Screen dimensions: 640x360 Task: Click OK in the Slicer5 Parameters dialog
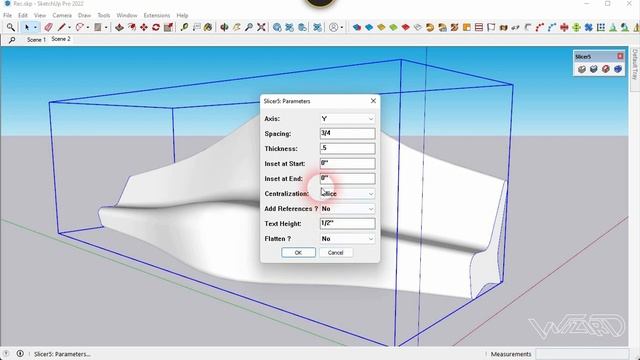[298, 253]
